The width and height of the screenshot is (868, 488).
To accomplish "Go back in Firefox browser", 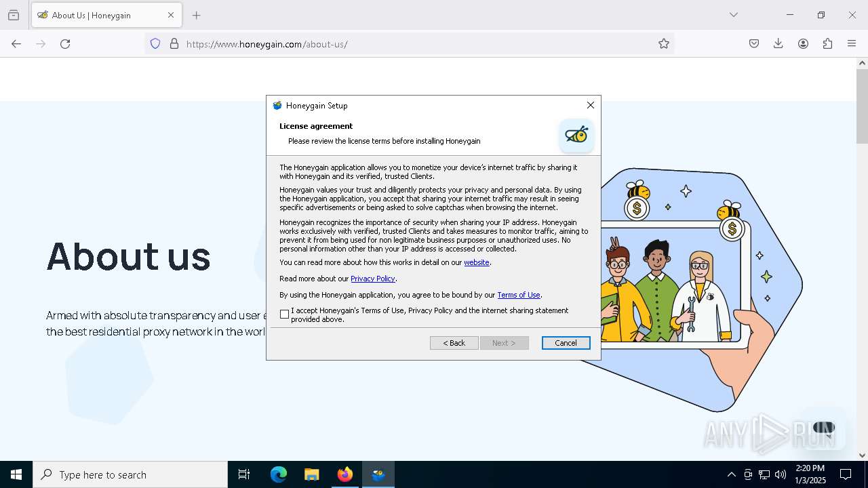I will click(16, 43).
